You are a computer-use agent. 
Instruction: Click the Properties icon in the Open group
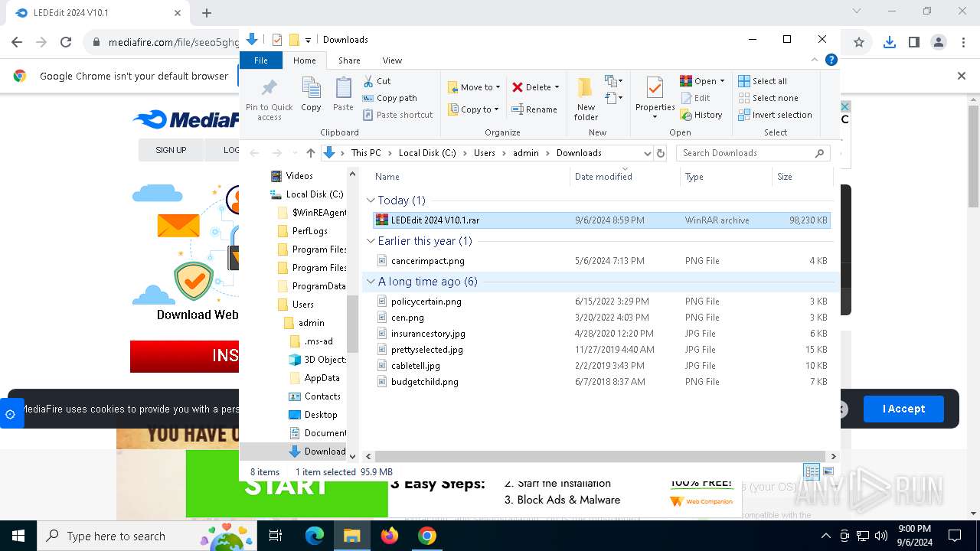(655, 88)
